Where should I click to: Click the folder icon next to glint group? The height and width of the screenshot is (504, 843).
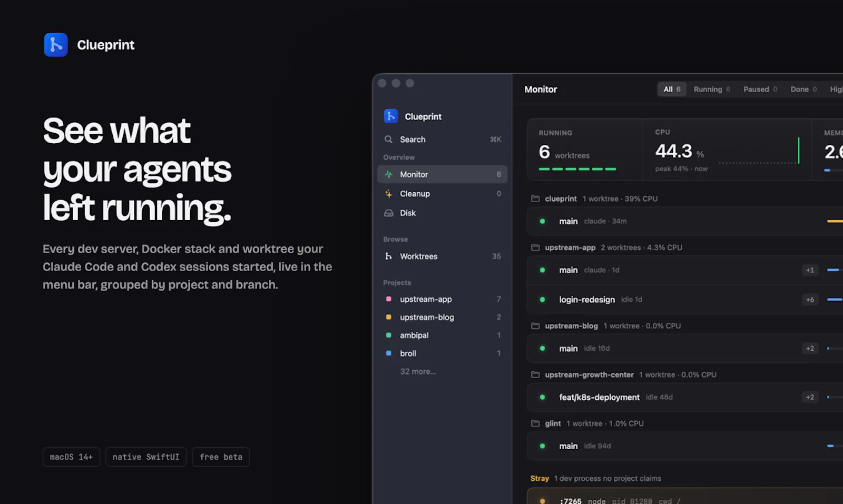(x=535, y=423)
